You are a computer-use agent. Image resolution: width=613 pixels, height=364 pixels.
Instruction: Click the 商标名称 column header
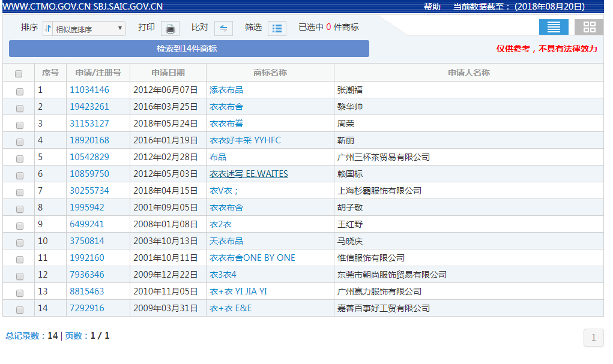coord(270,73)
